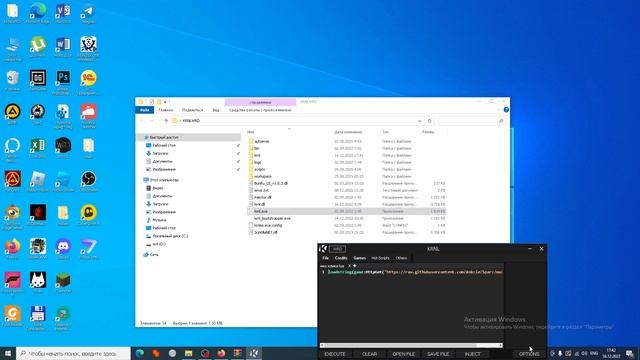
Task: Select Быстрый доступ in navigation pane
Action: pyautogui.click(x=164, y=137)
